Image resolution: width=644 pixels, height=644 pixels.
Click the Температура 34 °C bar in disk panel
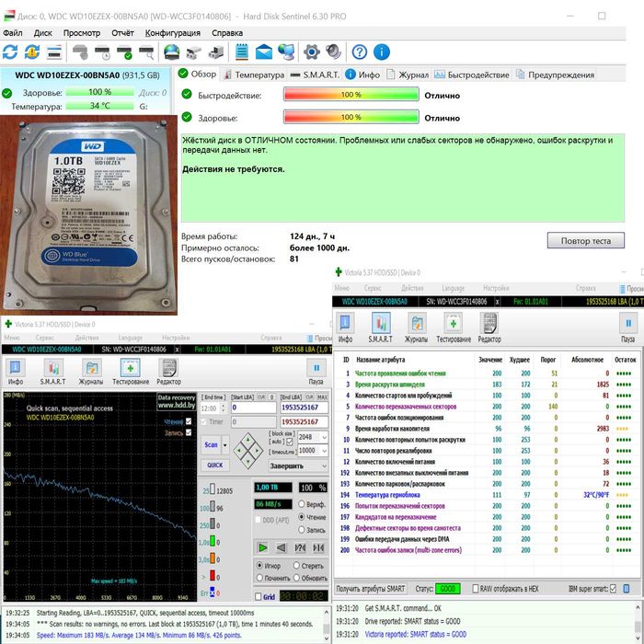[x=99, y=106]
